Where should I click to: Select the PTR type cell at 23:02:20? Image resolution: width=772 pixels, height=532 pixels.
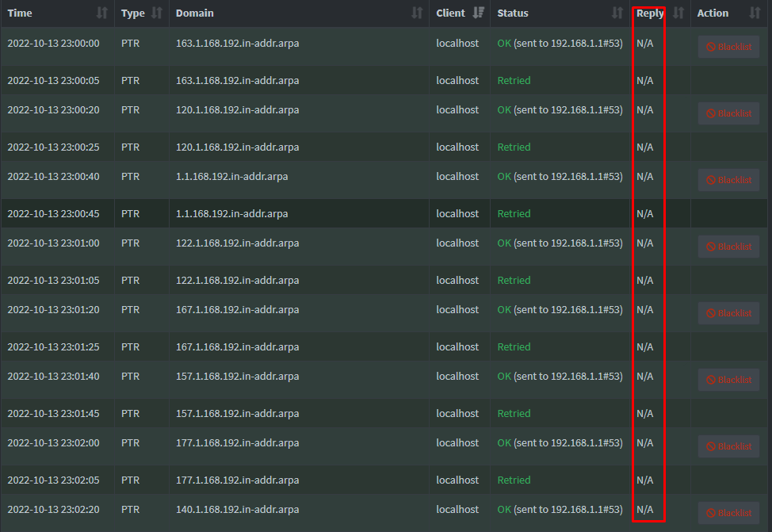(x=129, y=510)
